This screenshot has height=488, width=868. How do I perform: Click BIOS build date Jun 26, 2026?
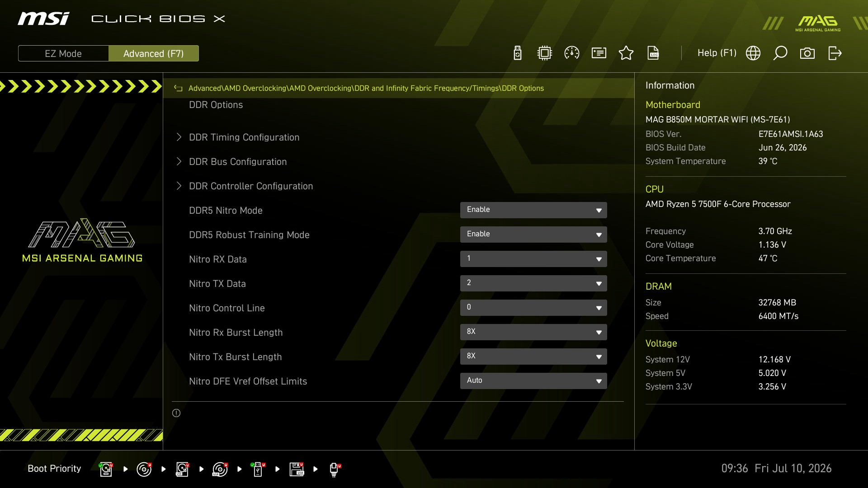pos(783,148)
